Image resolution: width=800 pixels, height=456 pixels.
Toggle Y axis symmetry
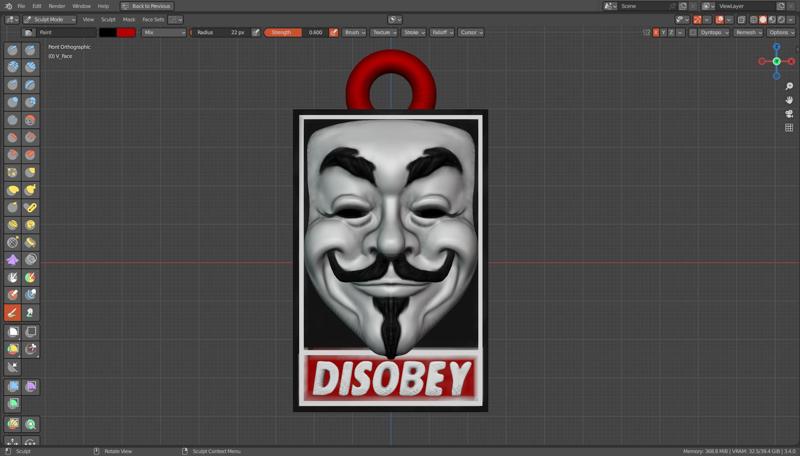pos(663,33)
